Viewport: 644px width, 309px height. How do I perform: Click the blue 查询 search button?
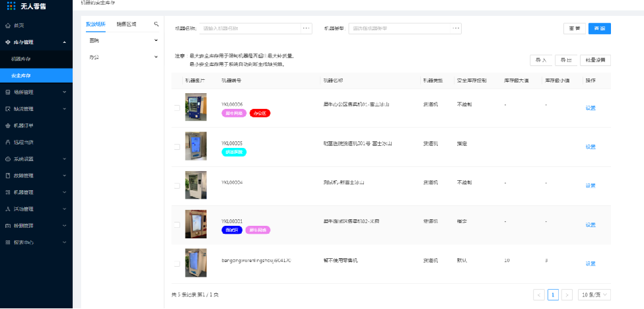pos(600,28)
